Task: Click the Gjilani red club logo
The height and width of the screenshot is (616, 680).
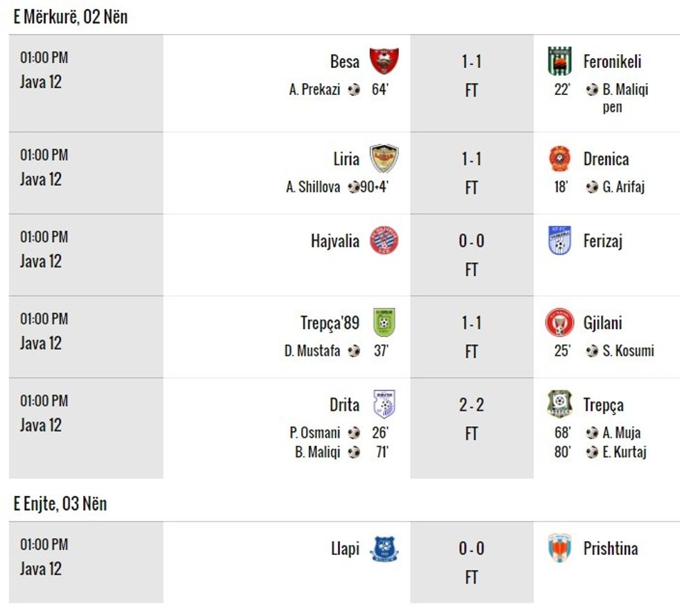Action: (x=559, y=323)
